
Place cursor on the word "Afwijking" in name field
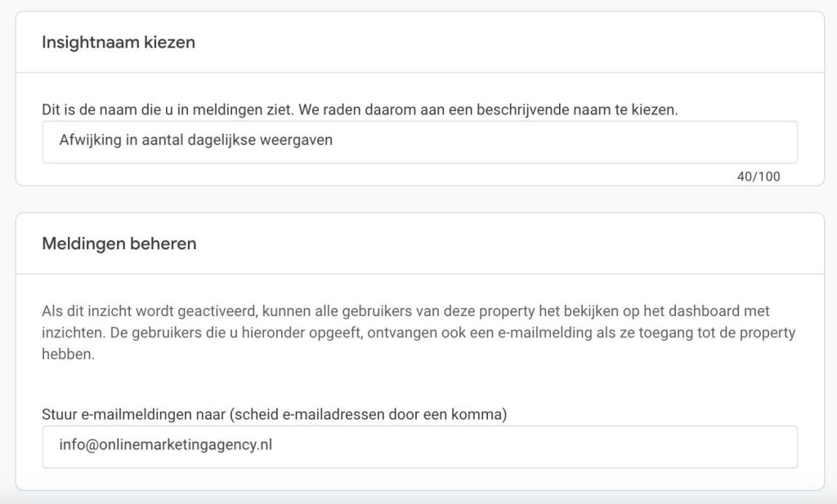tap(90, 140)
